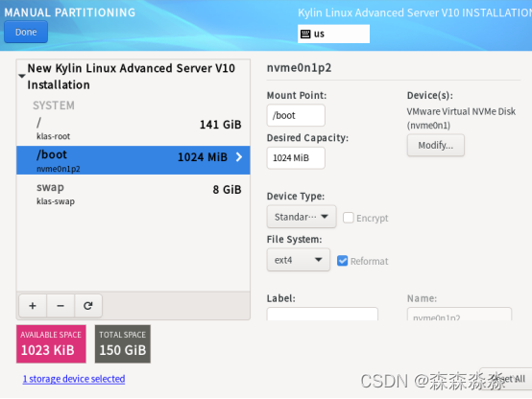The height and width of the screenshot is (399, 532).
Task: Add a new mount point with the plus icon
Action: click(x=33, y=306)
